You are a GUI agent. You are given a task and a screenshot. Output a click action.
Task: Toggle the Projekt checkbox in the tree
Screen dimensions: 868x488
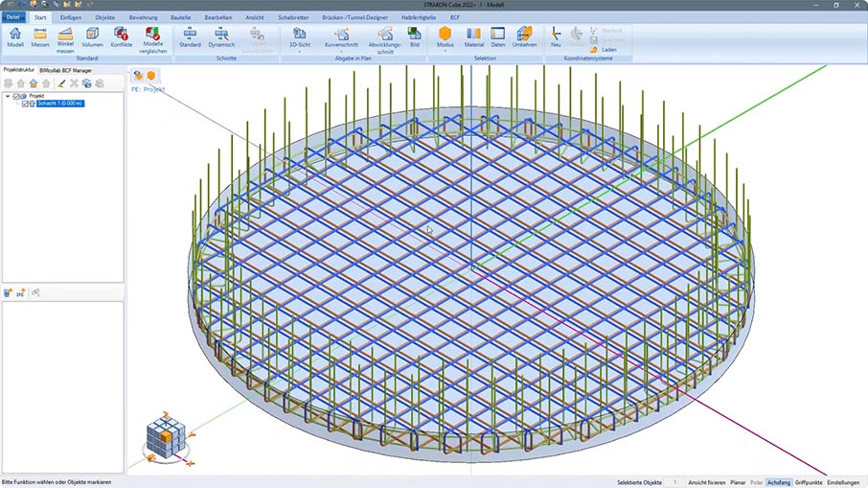pos(16,97)
